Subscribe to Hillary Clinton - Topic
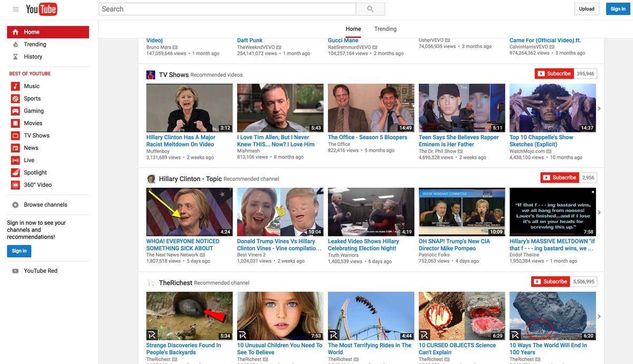 coord(560,178)
